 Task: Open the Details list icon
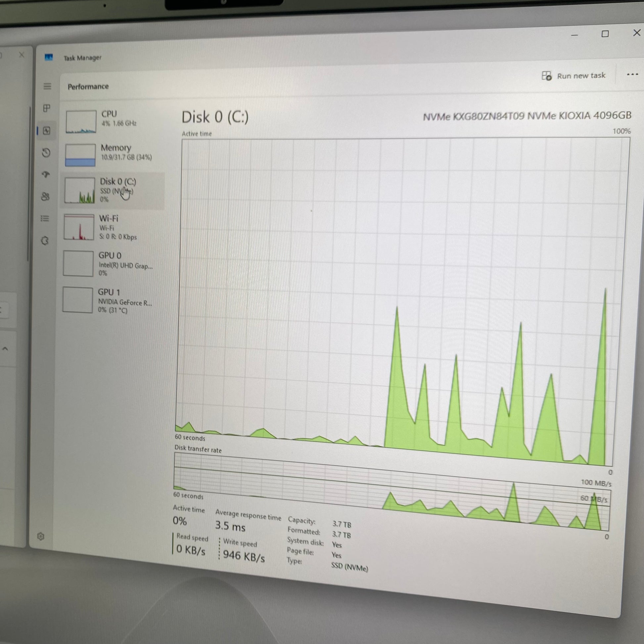tap(45, 218)
